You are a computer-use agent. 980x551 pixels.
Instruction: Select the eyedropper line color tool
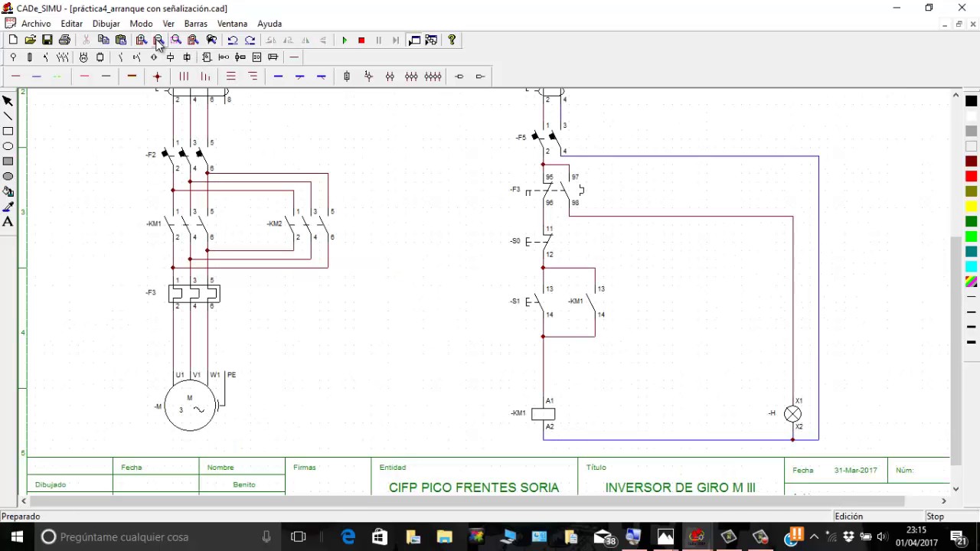click(x=8, y=207)
